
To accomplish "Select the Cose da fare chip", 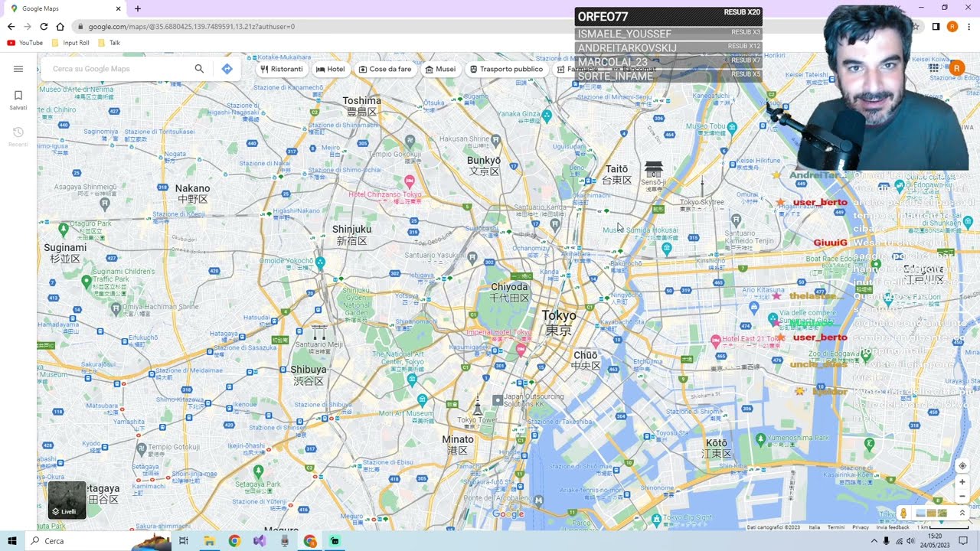I will point(385,69).
